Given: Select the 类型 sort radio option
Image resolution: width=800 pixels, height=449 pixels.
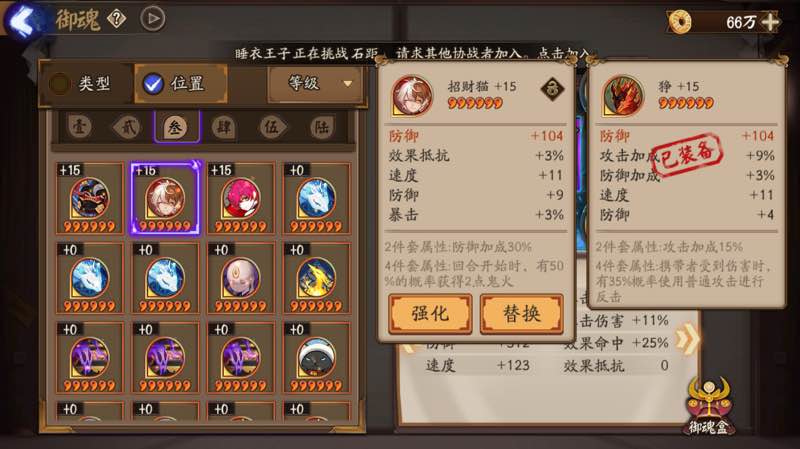Looking at the screenshot, I should point(86,84).
